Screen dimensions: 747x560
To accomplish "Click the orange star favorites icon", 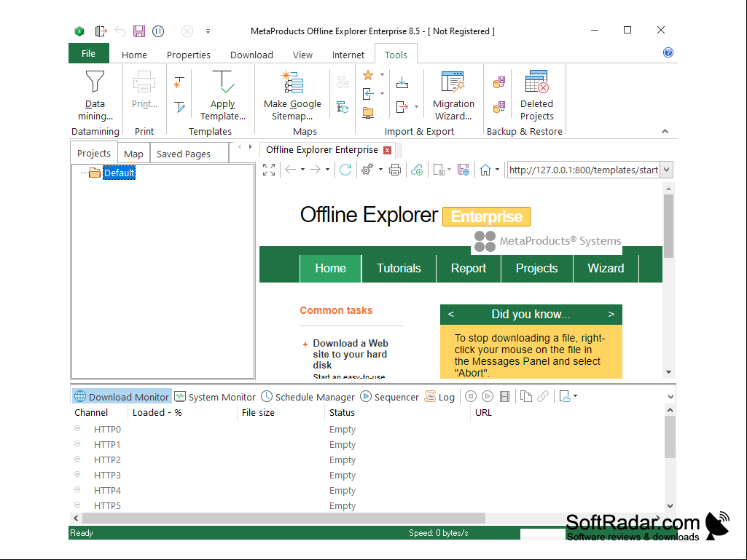I will [368, 75].
